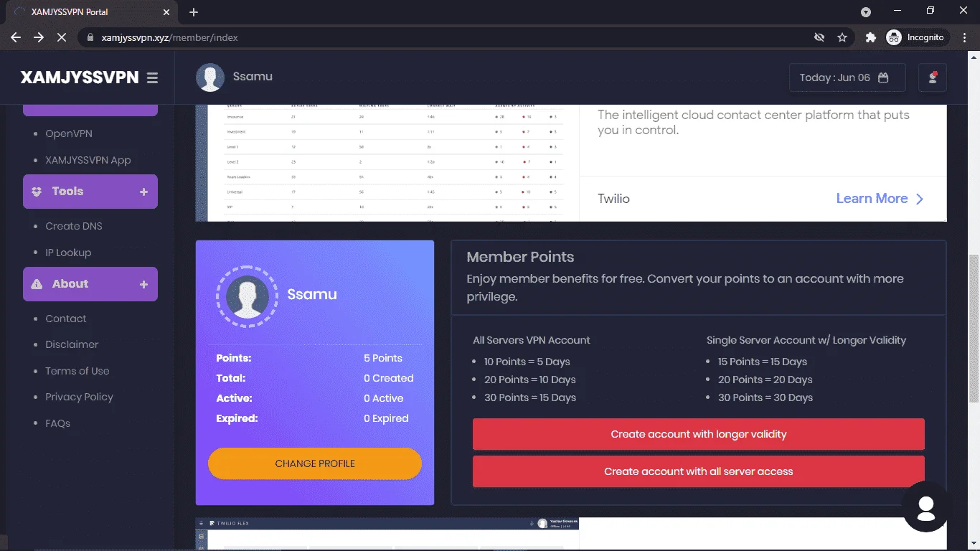Image resolution: width=980 pixels, height=551 pixels.
Task: Open the Contact page link
Action: 66,319
